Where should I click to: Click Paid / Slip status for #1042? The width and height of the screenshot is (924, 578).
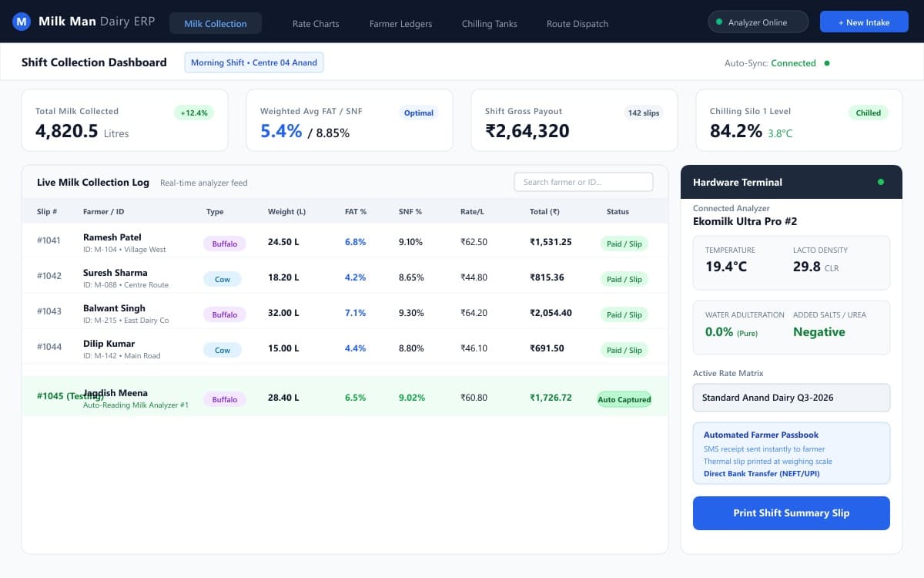[x=624, y=279]
